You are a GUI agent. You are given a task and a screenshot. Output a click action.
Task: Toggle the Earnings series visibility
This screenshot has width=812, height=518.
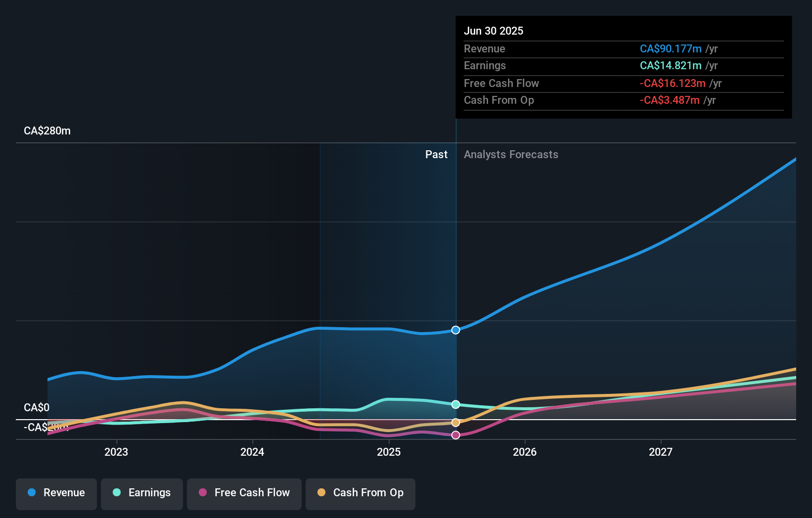(142, 493)
